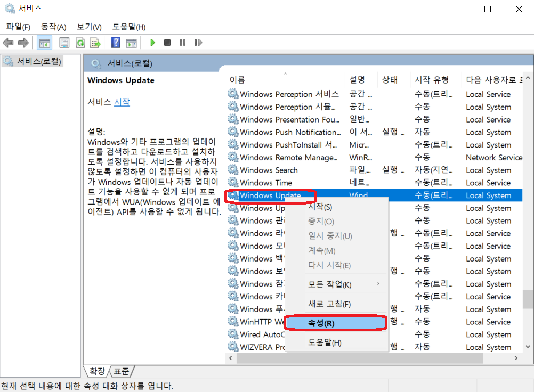
Task: Click the 시작 link to start the service
Action: [x=122, y=102]
